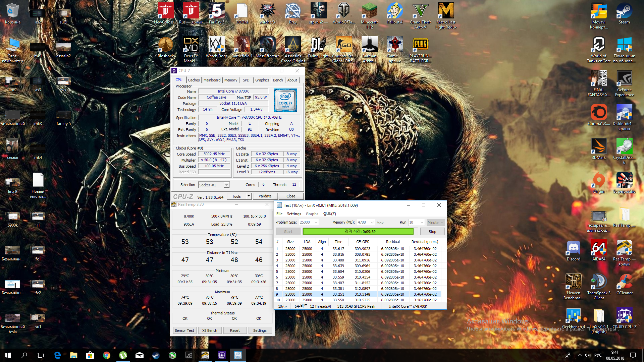Click the Sensor Test button in RealTemp
644x362 pixels.
click(x=184, y=330)
